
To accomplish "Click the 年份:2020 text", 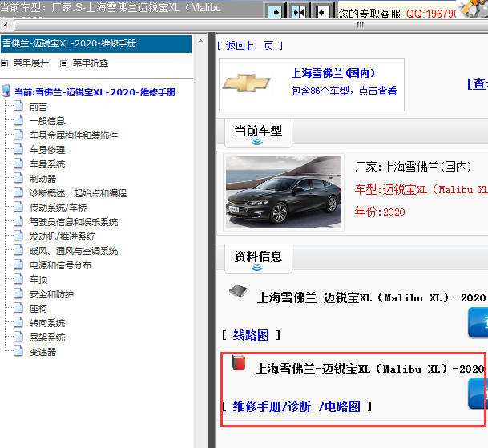I will [x=380, y=212].
